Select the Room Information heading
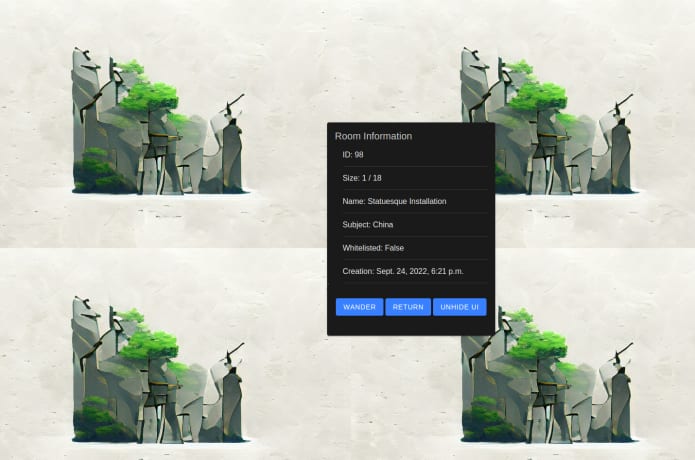The width and height of the screenshot is (695, 460). pos(373,136)
